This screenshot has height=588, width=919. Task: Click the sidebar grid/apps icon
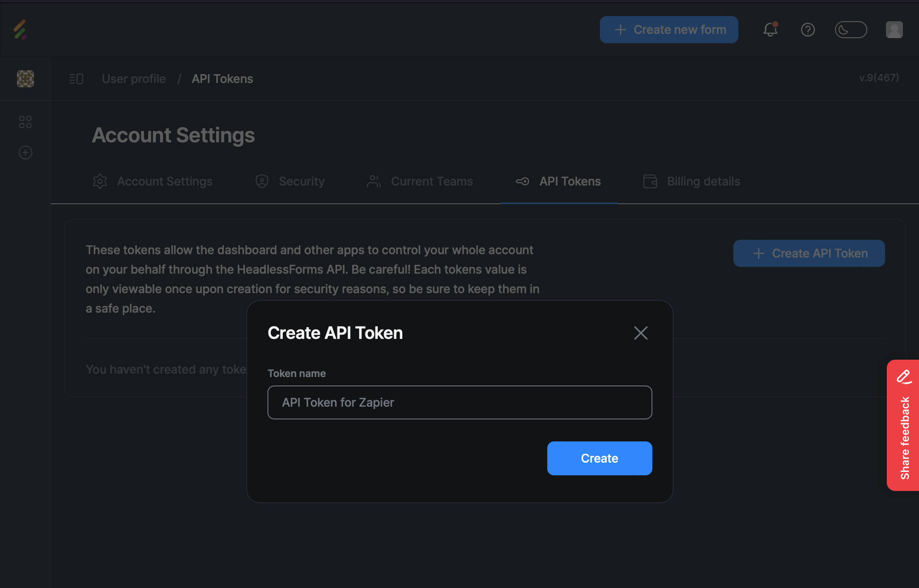pos(25,122)
